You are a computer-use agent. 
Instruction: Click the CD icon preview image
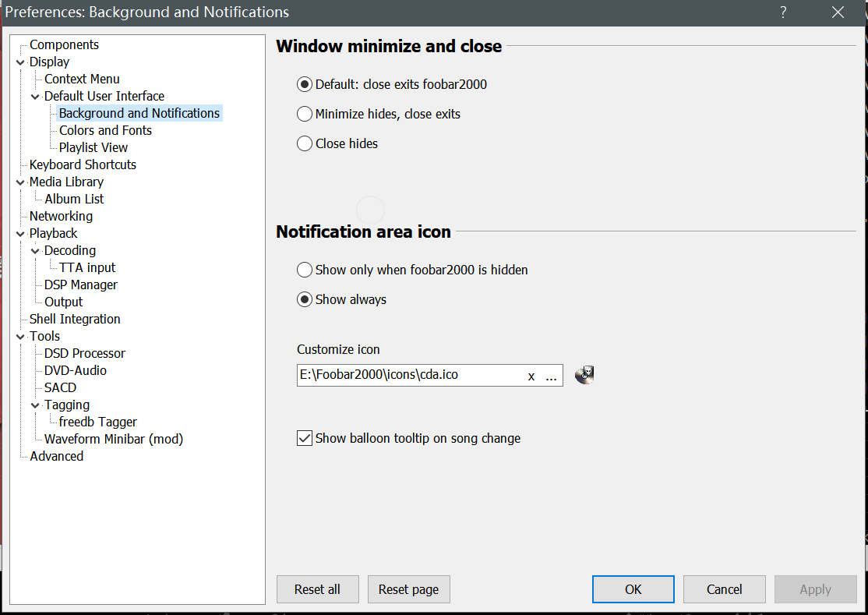pyautogui.click(x=584, y=375)
